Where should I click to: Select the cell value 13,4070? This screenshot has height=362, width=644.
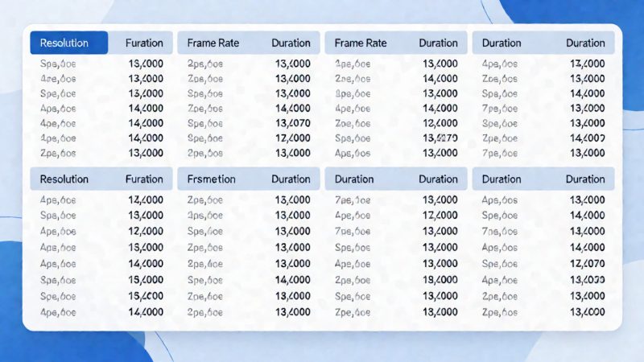point(293,123)
